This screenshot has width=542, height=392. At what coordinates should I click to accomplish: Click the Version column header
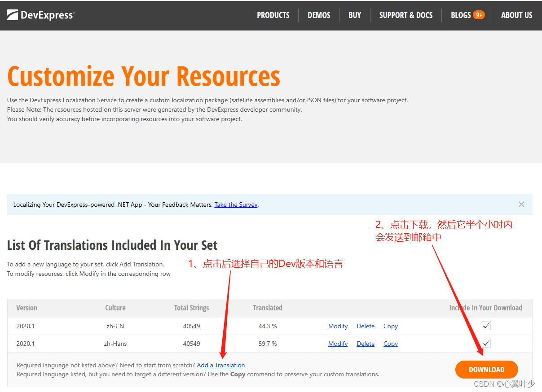[26, 308]
